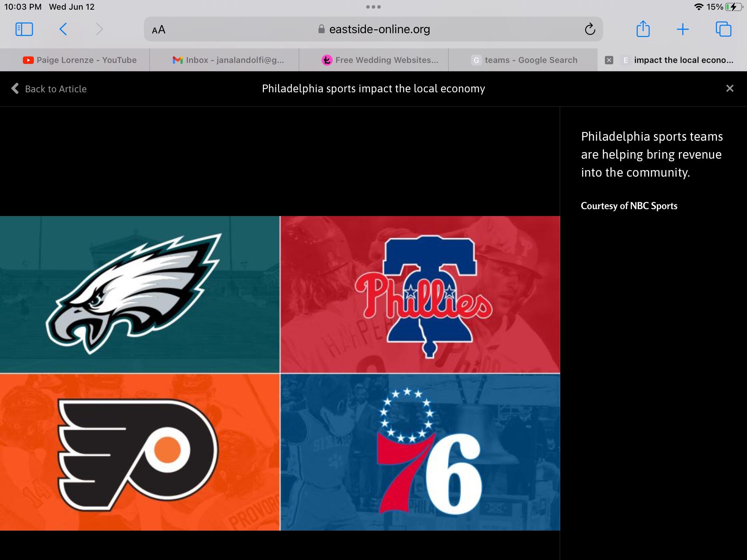This screenshot has width=747, height=560.
Task: Switch to the Gmail Inbox tab
Action: click(224, 60)
